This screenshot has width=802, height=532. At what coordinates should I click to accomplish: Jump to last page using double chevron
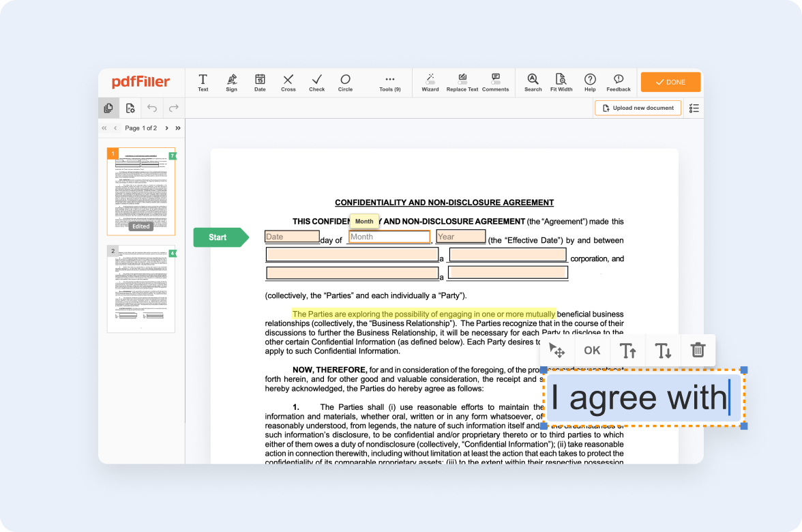coord(177,128)
